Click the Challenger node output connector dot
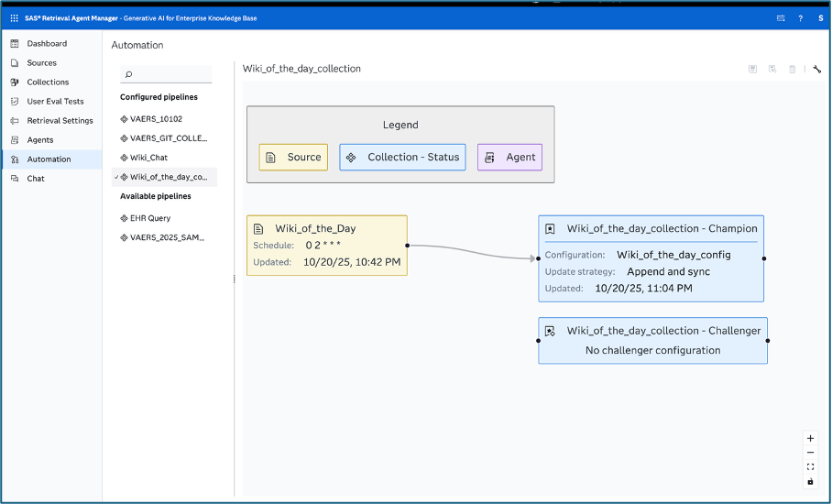This screenshot has width=832, height=504. tap(768, 341)
